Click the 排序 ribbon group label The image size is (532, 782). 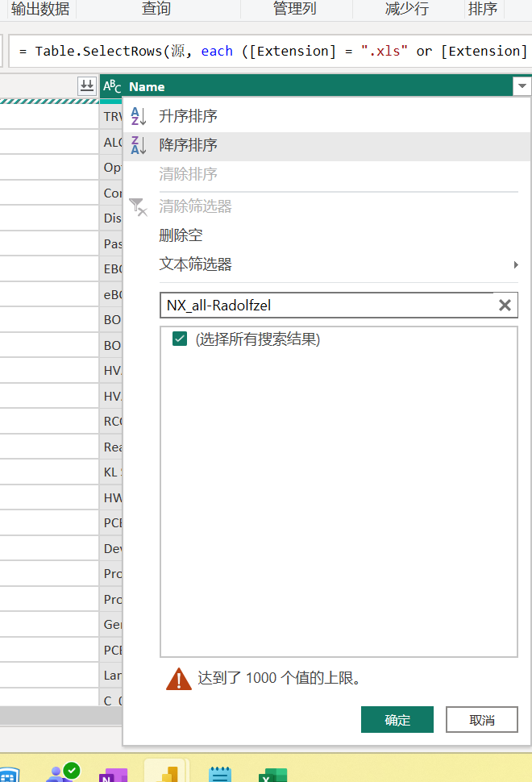coord(483,9)
